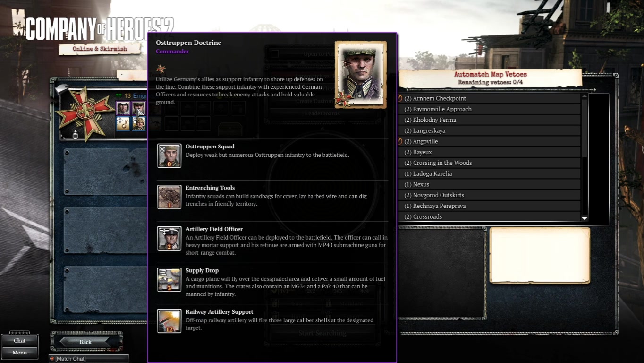Viewport: 644px width, 363px height.
Task: Click the veto marker beside Angoville
Action: point(399,141)
